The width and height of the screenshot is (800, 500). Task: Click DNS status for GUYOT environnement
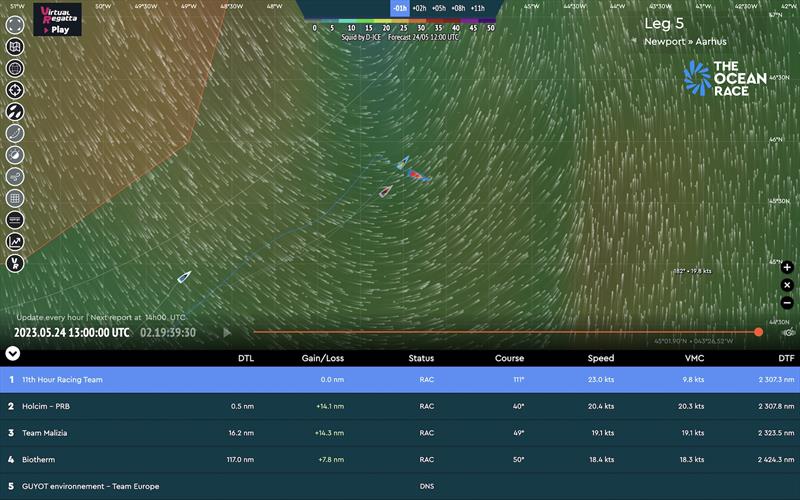pyautogui.click(x=427, y=487)
